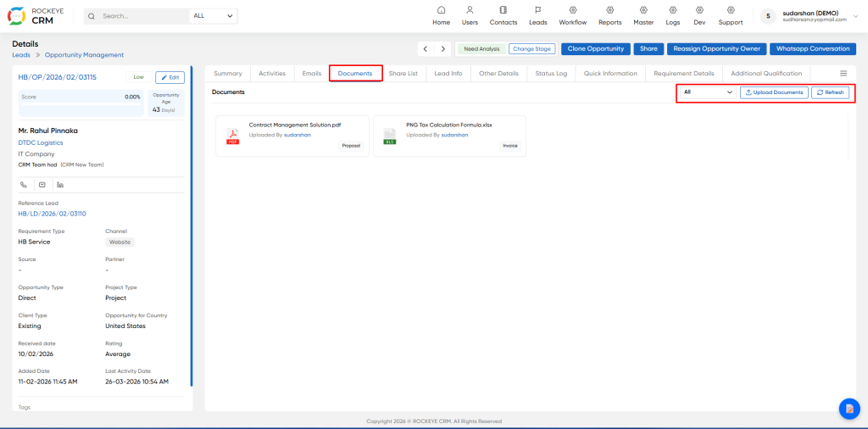The width and height of the screenshot is (868, 429).
Task: Refresh the documents list
Action: (830, 92)
